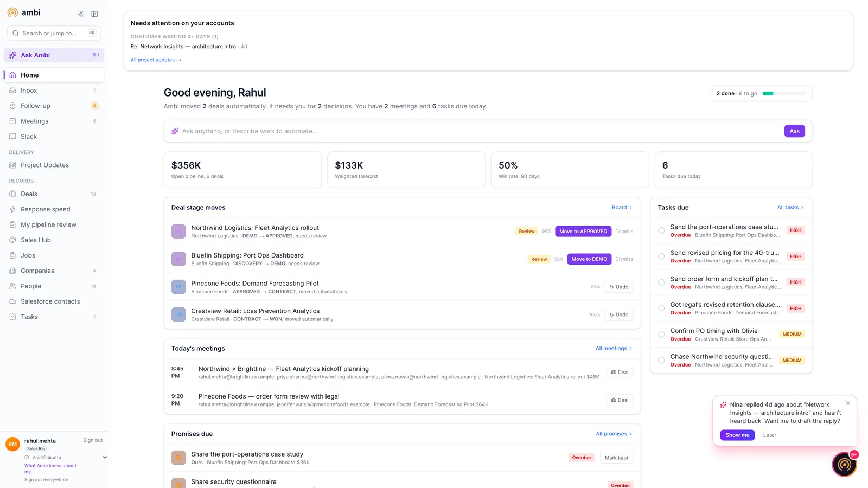The width and height of the screenshot is (868, 488).
Task: Go to Home in the sidebar
Action: tap(54, 75)
